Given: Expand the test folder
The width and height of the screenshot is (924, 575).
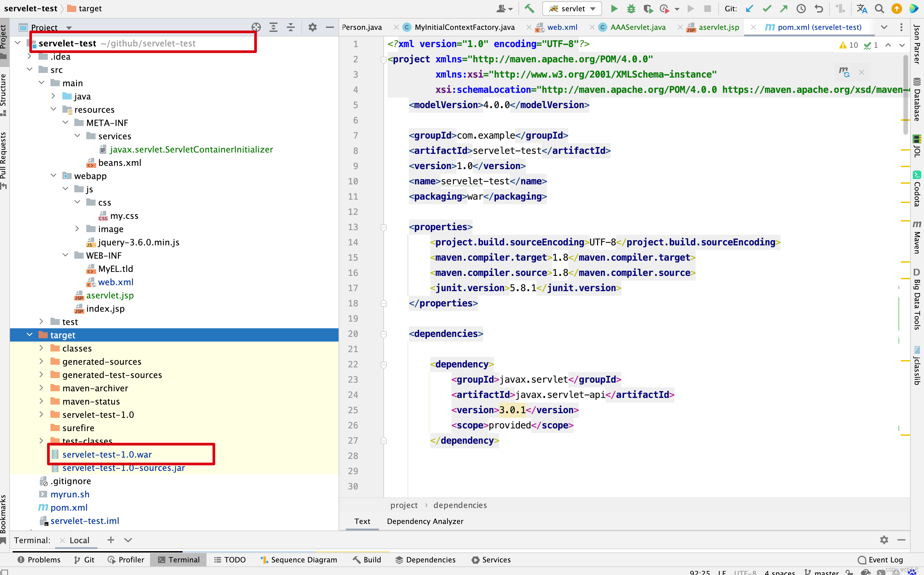Looking at the screenshot, I should pyautogui.click(x=41, y=322).
